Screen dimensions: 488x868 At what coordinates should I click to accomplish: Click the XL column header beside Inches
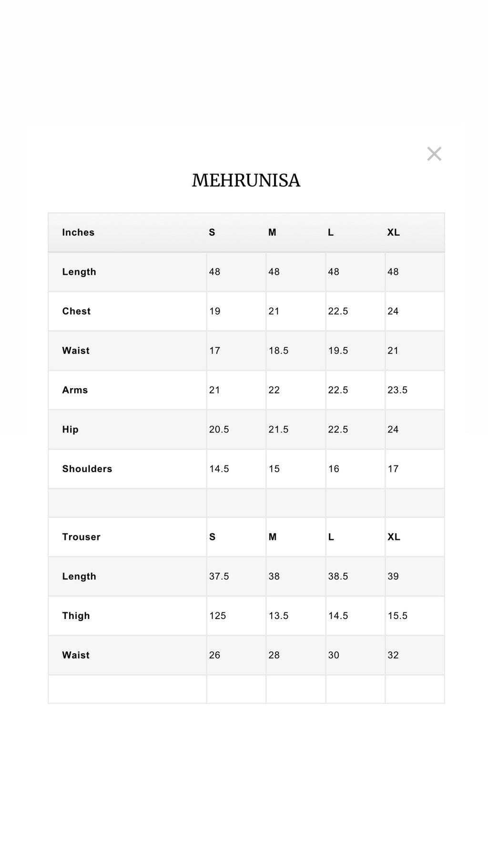(x=393, y=232)
